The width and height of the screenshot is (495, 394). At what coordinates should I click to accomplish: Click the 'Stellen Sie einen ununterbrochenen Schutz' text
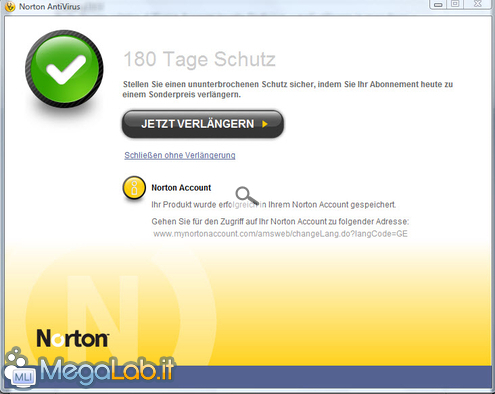[288, 89]
